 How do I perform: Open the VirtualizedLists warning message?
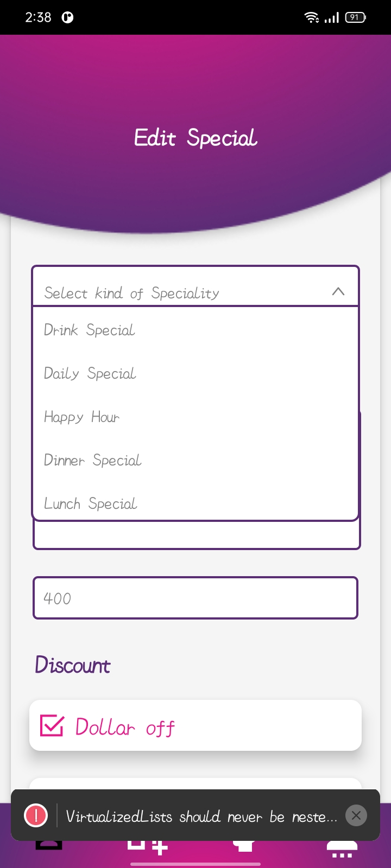point(201,816)
